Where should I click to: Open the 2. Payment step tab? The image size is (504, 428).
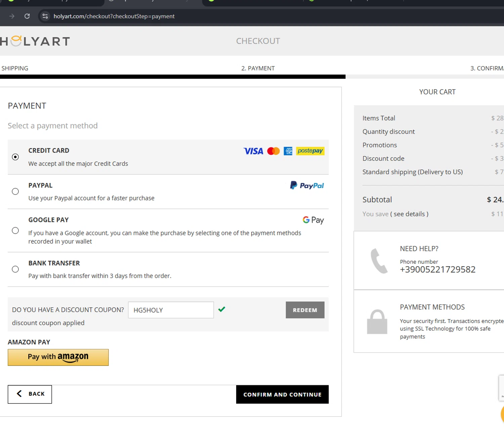258,68
